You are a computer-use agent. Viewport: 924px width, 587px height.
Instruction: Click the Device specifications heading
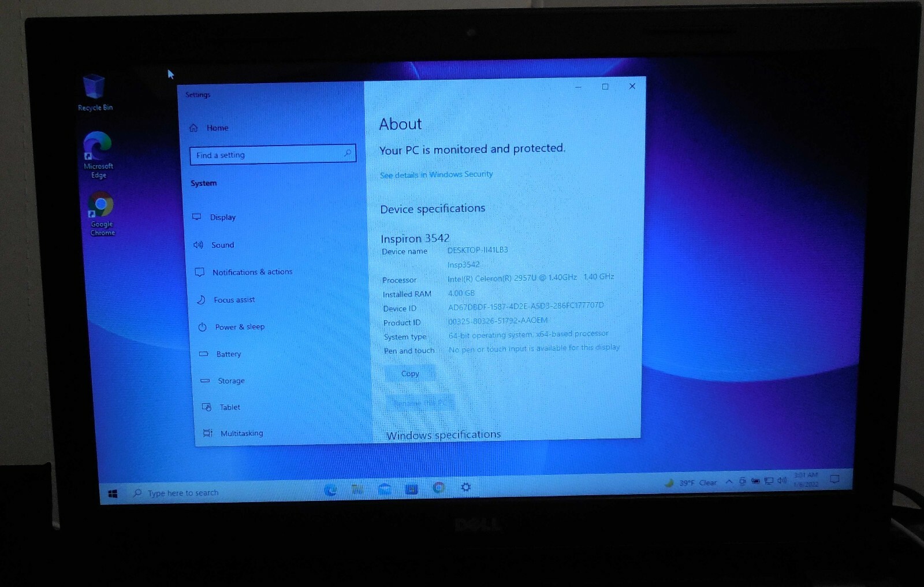pyautogui.click(x=433, y=209)
